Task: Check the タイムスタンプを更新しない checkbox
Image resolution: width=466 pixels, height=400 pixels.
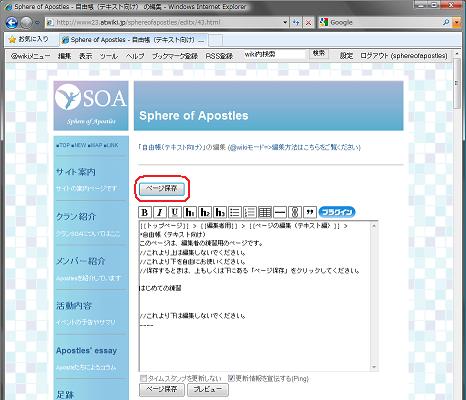Action: (143, 378)
